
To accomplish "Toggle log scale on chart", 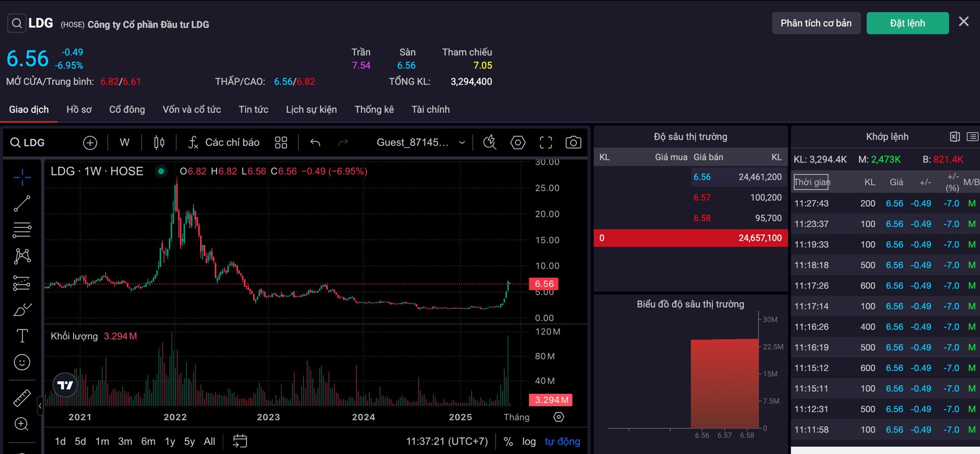I will click(529, 442).
